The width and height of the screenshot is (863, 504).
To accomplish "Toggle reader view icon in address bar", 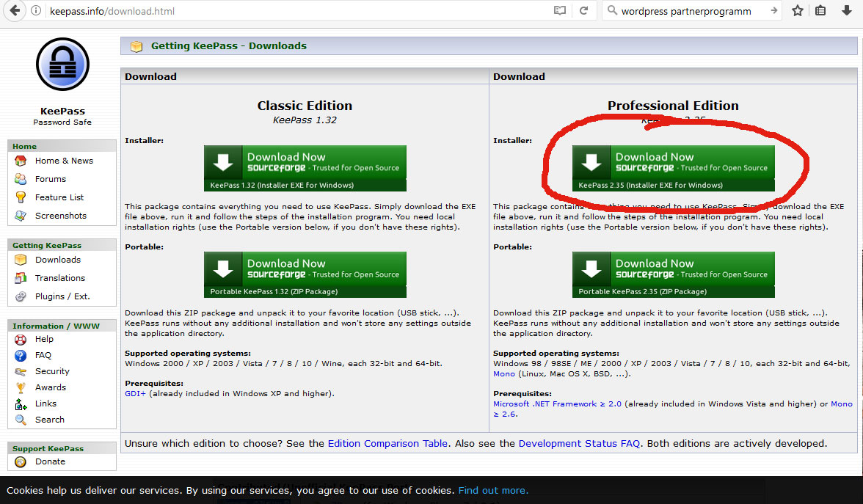I will [560, 10].
